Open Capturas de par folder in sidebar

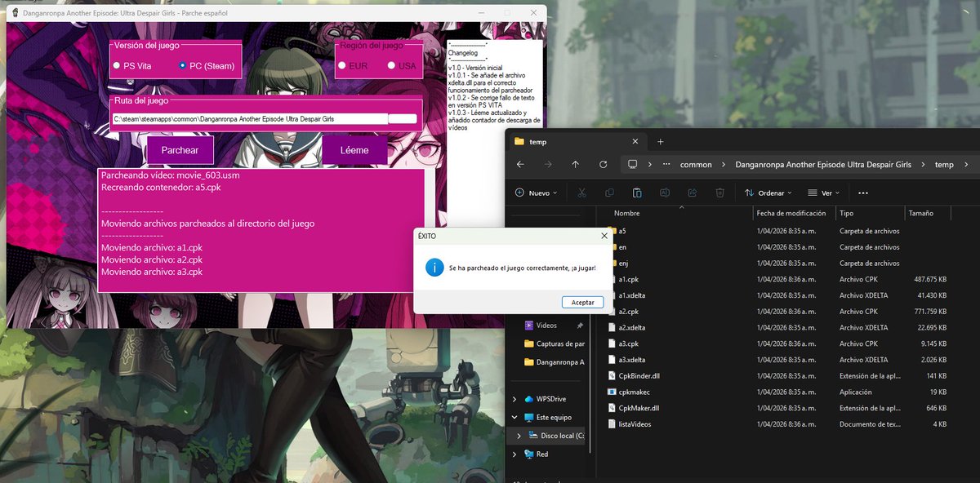553,343
